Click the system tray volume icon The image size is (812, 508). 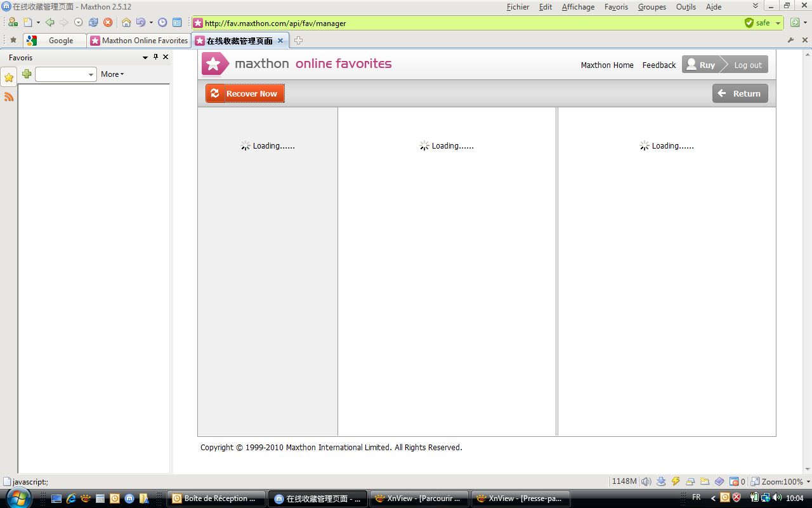(776, 498)
